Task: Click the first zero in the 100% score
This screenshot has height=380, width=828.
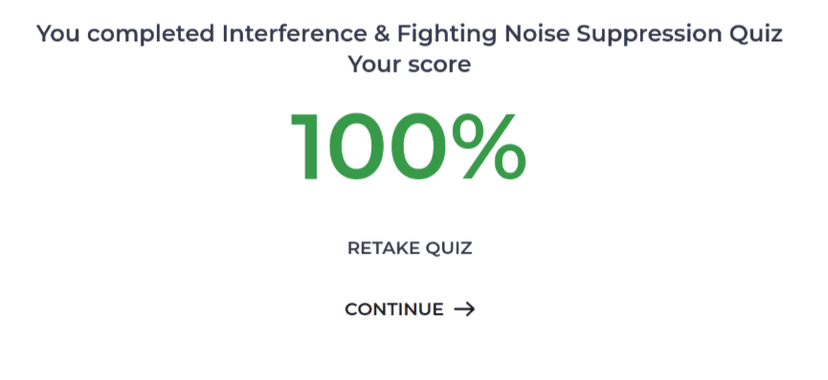Action: 356,146
